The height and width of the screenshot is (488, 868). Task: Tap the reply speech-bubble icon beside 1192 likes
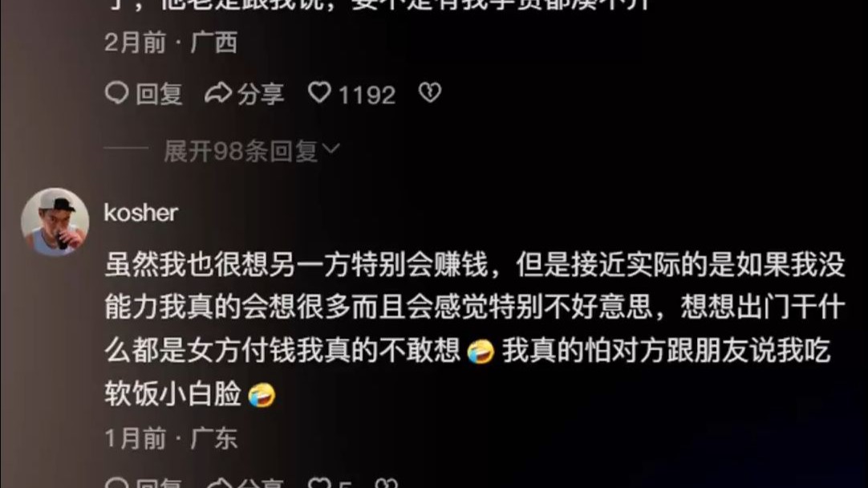tap(116, 93)
